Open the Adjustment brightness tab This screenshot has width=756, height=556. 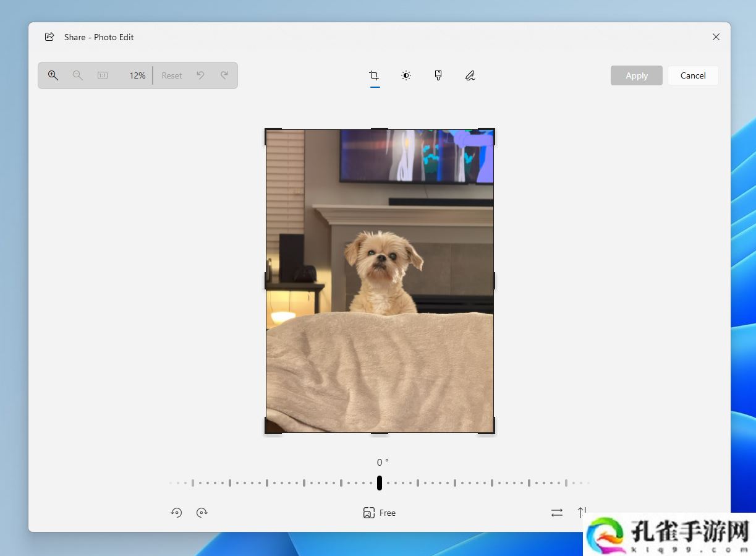tap(406, 75)
